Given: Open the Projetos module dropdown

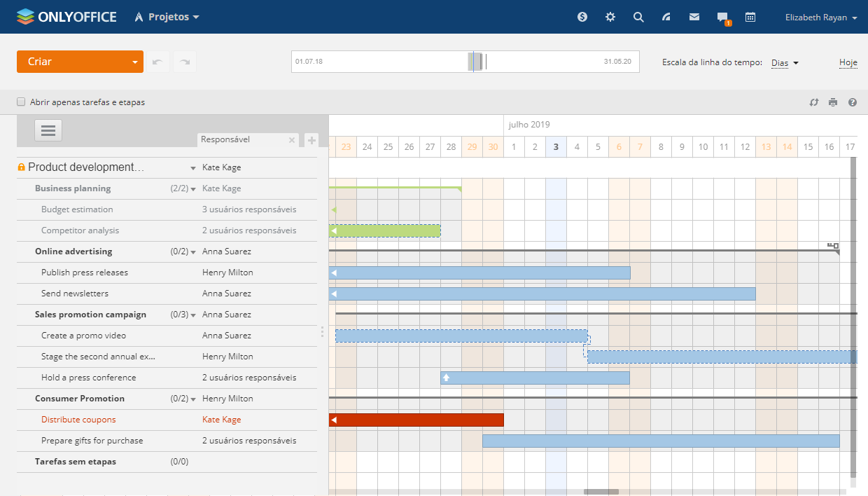Looking at the screenshot, I should click(168, 17).
